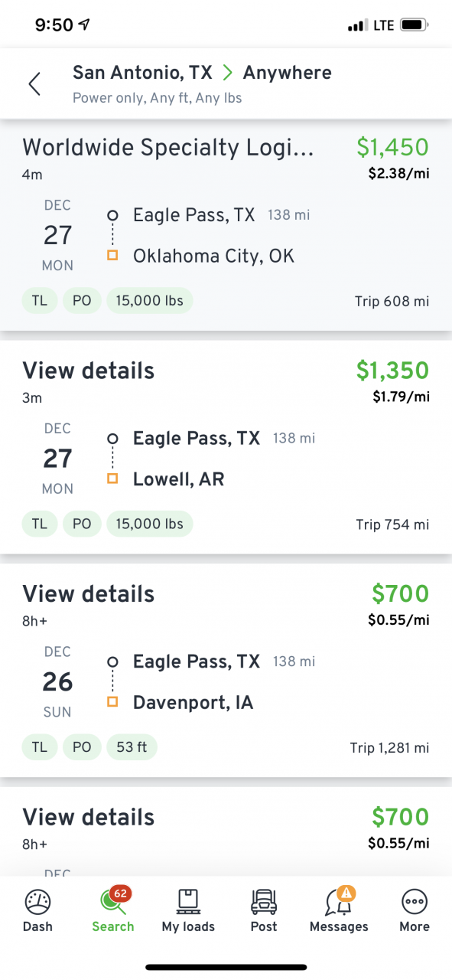Tap the green arrow between San Antonio and Anywhere
Viewport: 452px width, 980px height.
[x=227, y=73]
